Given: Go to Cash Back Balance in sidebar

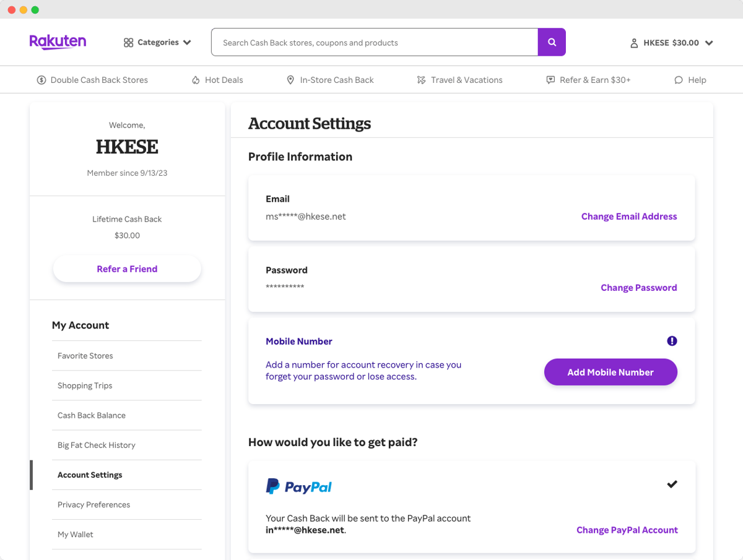Looking at the screenshot, I should (92, 415).
